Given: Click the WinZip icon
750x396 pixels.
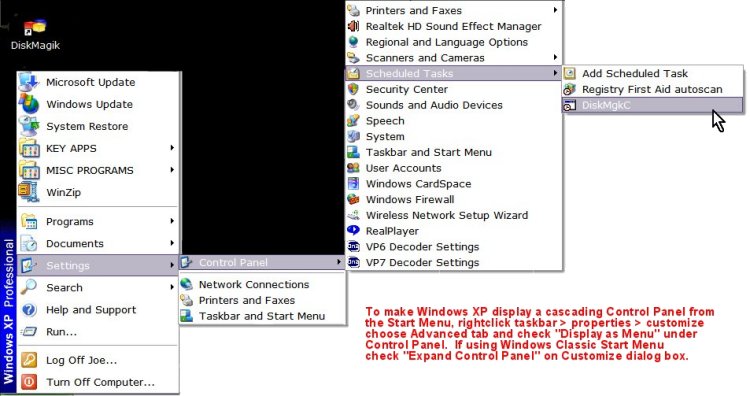Looking at the screenshot, I should (x=29, y=192).
